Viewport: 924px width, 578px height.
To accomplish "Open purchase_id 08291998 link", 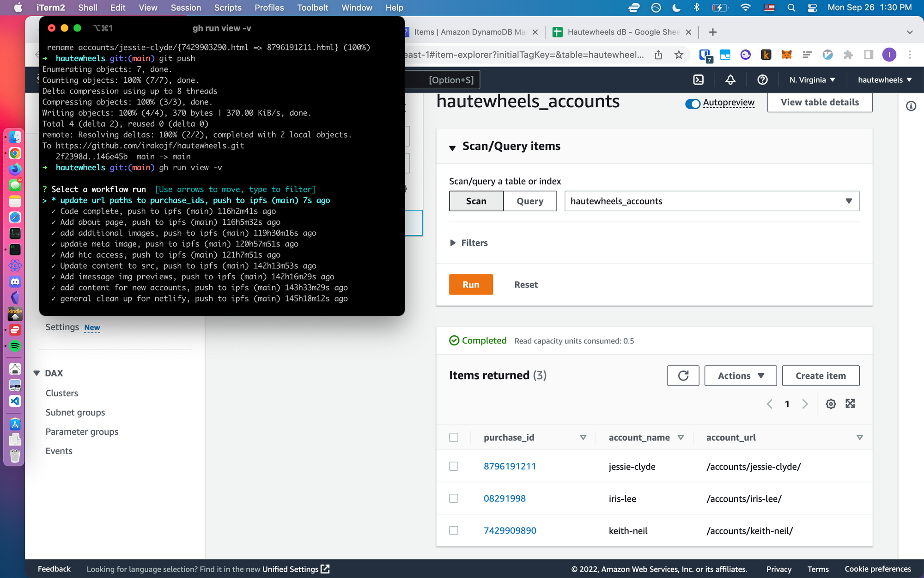I will tap(505, 498).
